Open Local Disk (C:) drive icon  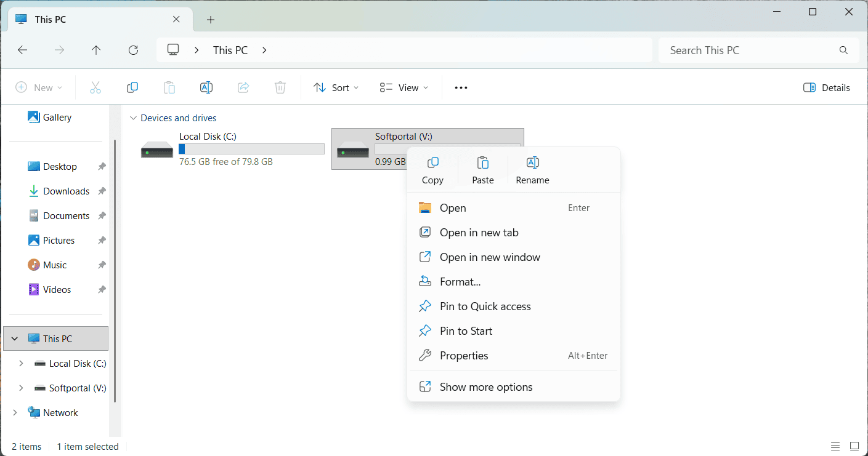tap(157, 150)
